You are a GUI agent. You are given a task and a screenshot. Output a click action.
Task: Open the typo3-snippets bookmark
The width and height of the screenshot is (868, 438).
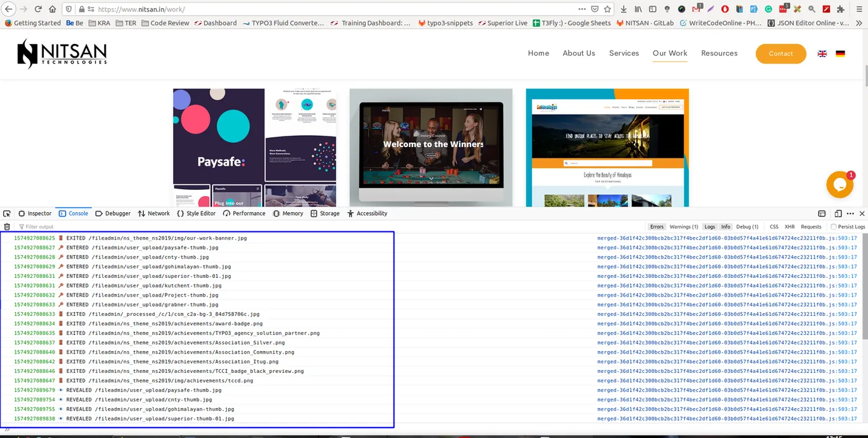tap(446, 23)
